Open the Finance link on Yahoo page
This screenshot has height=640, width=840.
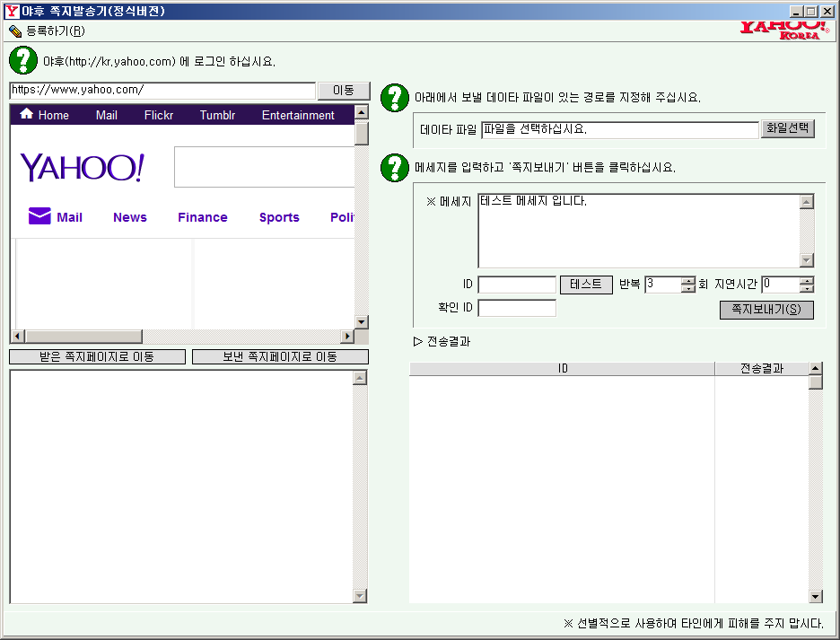point(202,217)
